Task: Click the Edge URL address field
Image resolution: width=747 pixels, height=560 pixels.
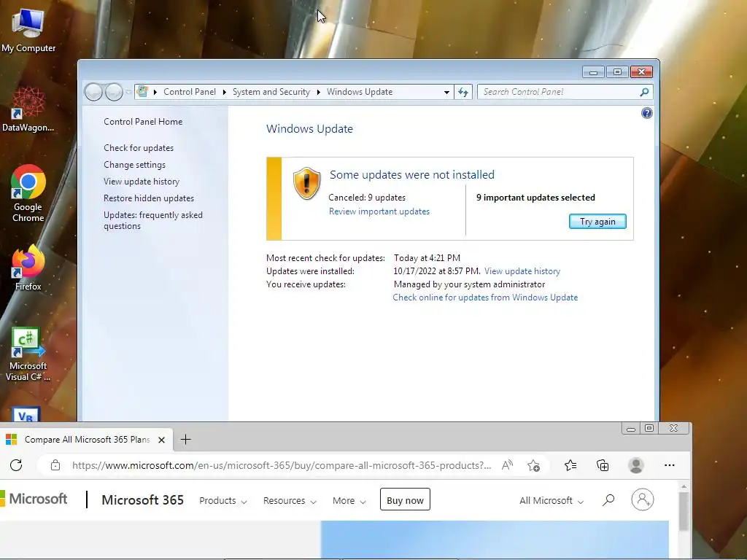Action: coord(282,465)
